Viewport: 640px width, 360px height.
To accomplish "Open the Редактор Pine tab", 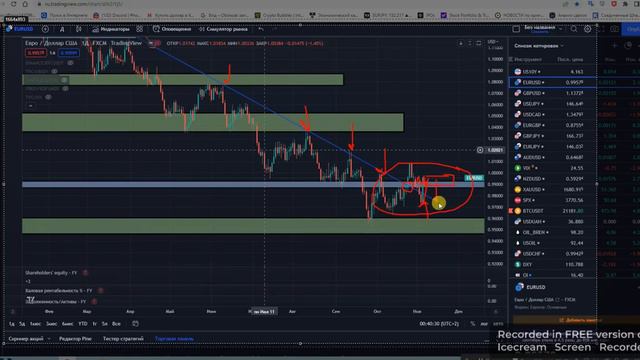I will [75, 339].
